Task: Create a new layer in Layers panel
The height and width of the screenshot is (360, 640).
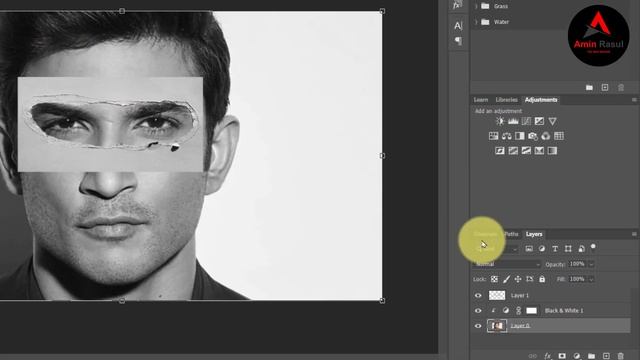Action: (606, 356)
